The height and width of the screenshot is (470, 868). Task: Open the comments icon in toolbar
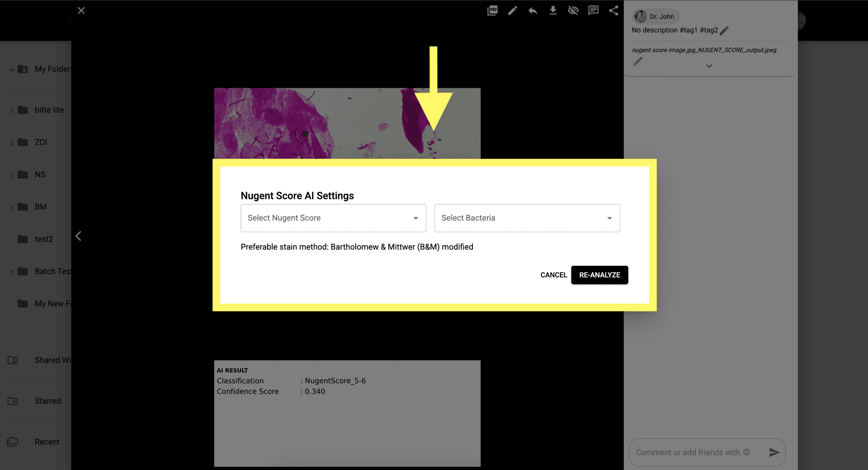pos(593,10)
